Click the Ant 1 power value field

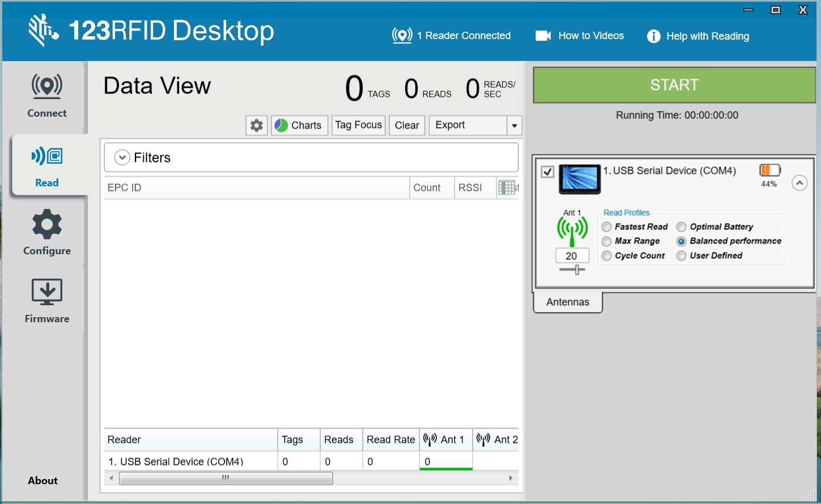(x=572, y=256)
